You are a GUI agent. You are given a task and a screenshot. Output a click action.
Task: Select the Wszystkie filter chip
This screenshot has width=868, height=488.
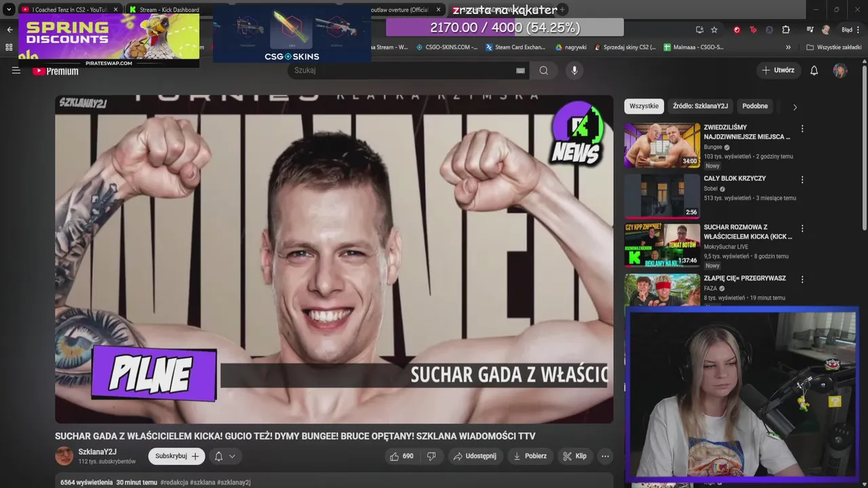(644, 106)
